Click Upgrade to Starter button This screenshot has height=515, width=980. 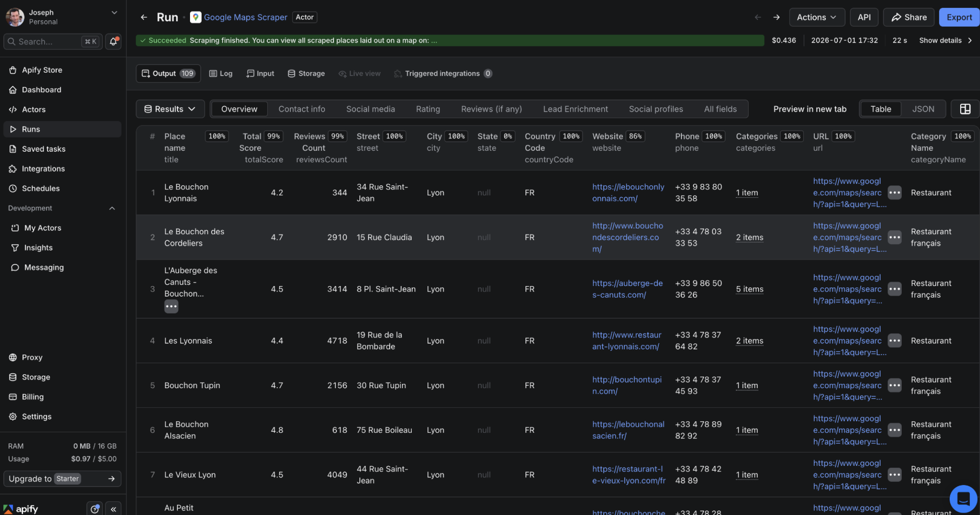coord(62,479)
